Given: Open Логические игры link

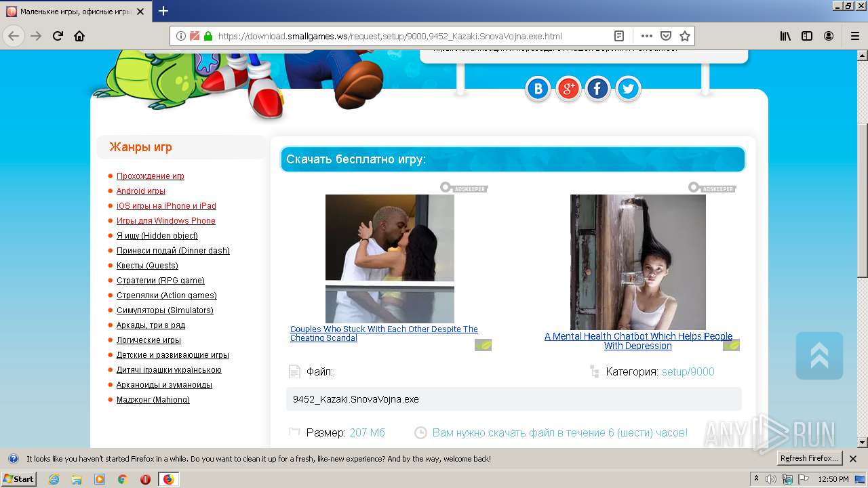Looking at the screenshot, I should [149, 340].
